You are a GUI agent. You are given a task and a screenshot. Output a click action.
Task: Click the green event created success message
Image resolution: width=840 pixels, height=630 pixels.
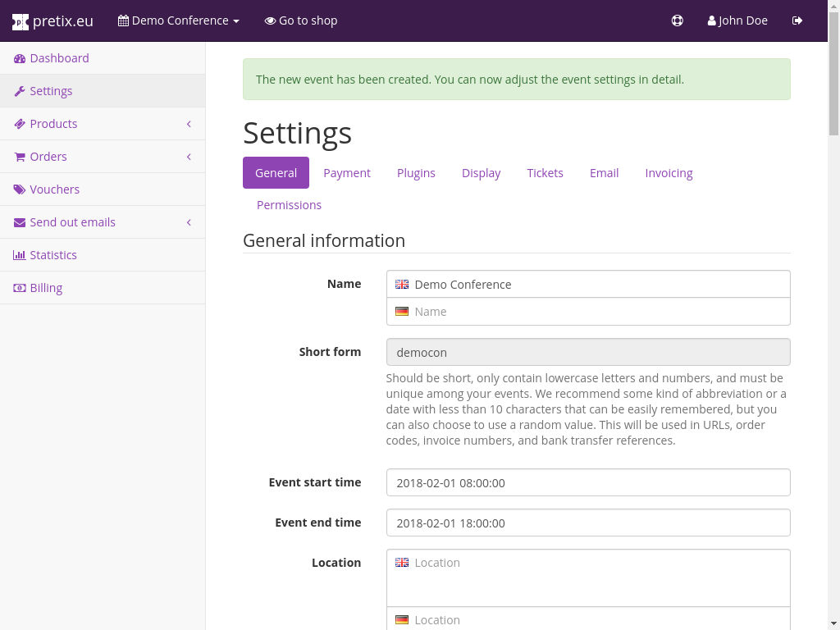(x=517, y=80)
